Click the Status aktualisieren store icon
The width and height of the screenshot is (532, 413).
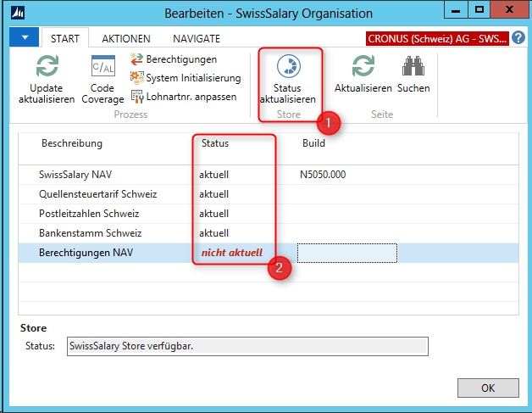pos(288,68)
